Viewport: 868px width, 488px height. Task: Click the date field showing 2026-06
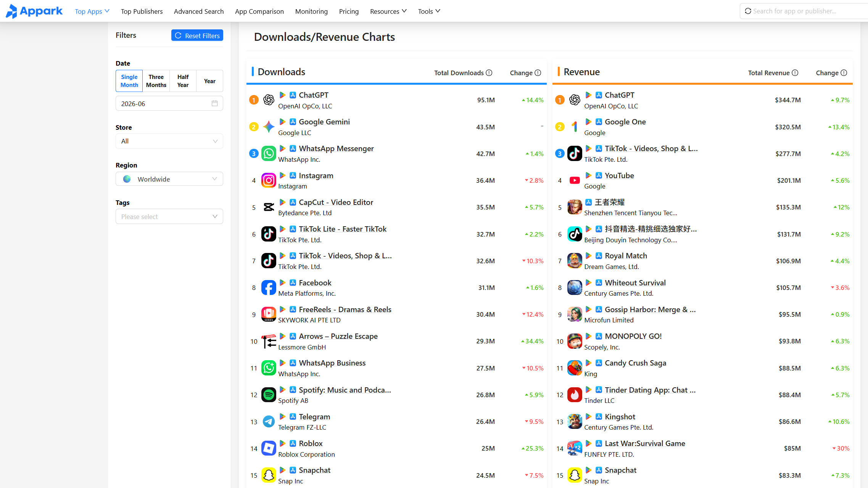[169, 103]
